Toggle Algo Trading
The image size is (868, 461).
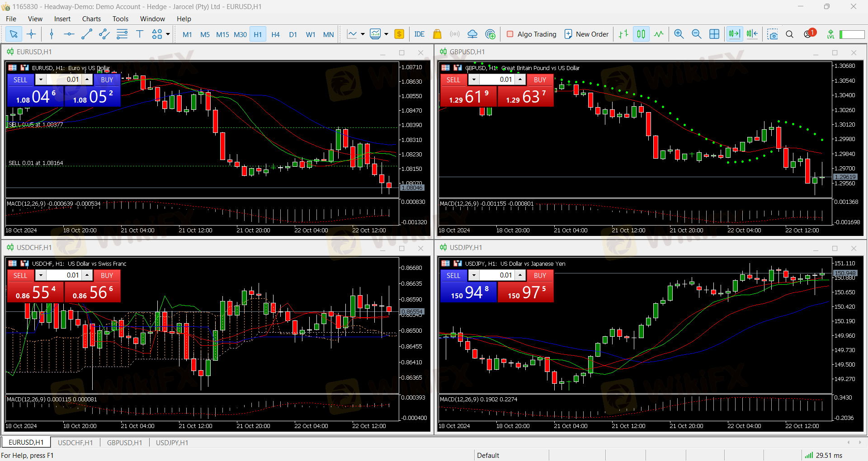tap(532, 34)
